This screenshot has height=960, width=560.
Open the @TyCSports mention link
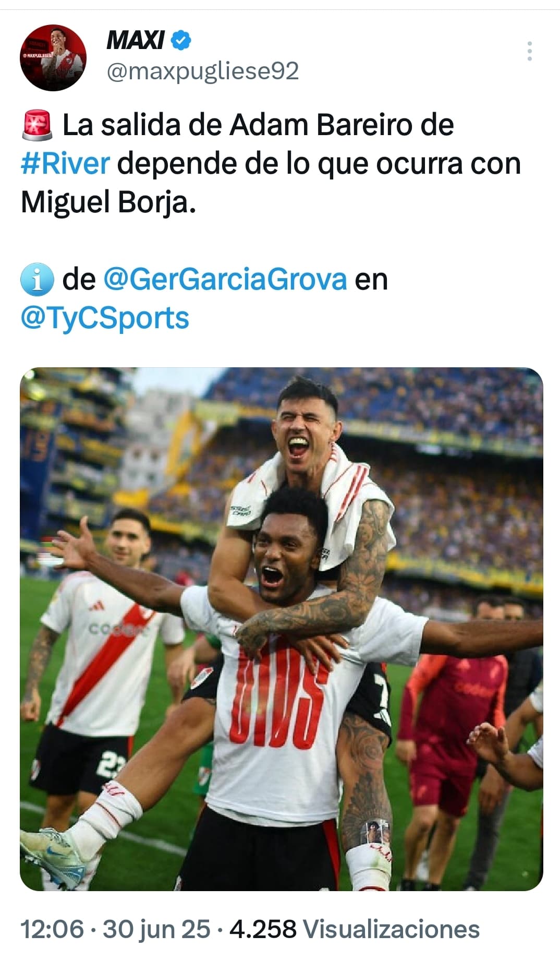pyautogui.click(x=105, y=318)
